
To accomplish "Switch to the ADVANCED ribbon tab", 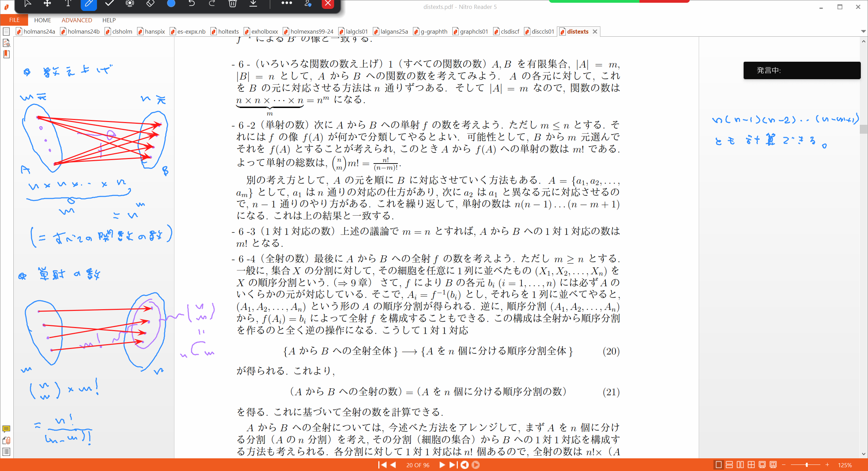I will tap(77, 20).
